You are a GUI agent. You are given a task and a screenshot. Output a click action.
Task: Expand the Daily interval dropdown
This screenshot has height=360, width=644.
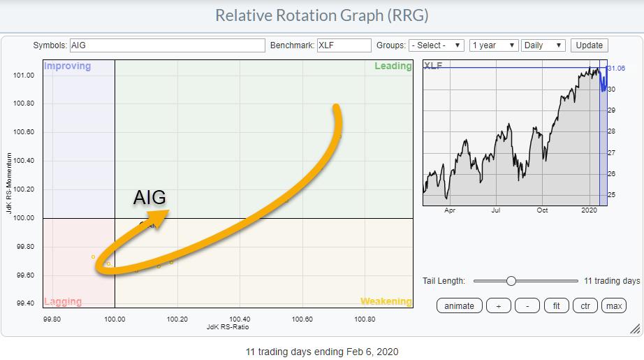[x=543, y=45]
